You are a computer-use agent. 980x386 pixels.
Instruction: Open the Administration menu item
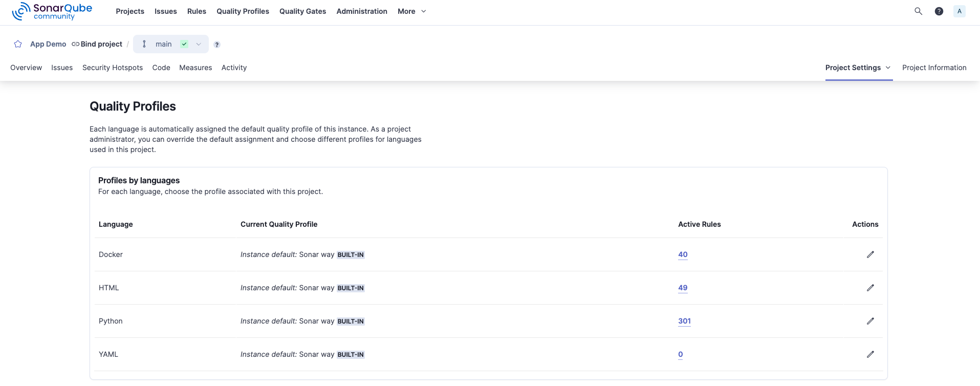click(x=362, y=11)
